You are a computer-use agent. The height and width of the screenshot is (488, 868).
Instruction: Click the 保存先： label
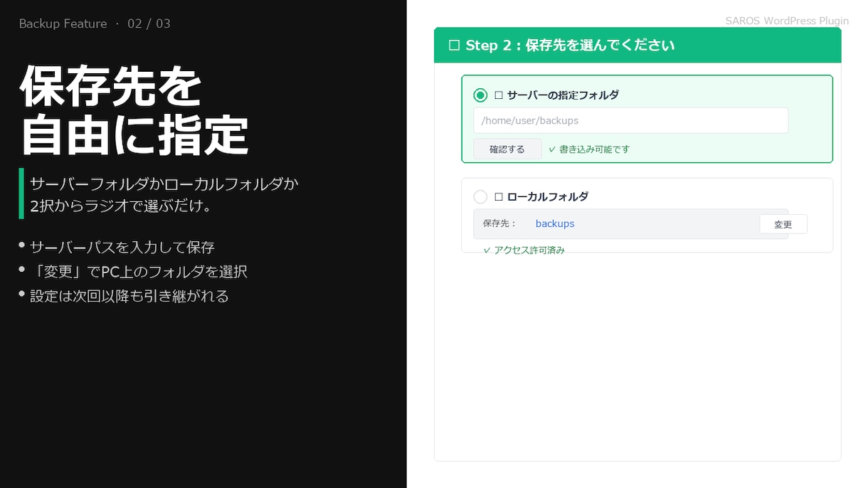(500, 223)
